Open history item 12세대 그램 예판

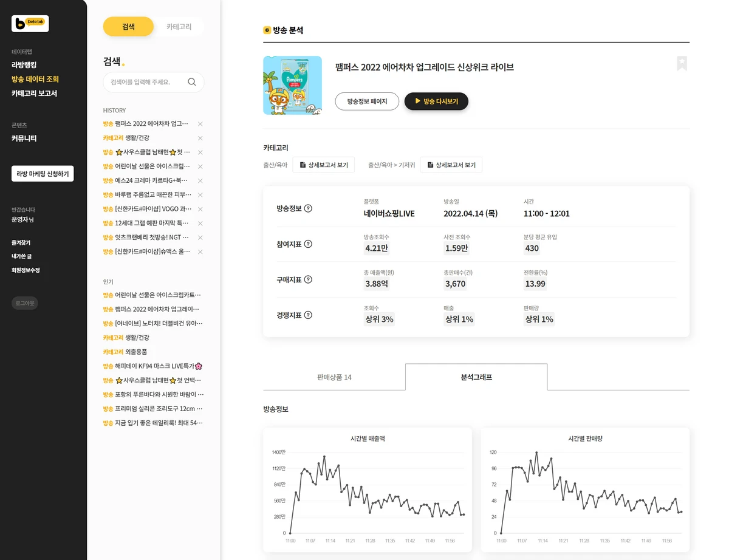[146, 223]
